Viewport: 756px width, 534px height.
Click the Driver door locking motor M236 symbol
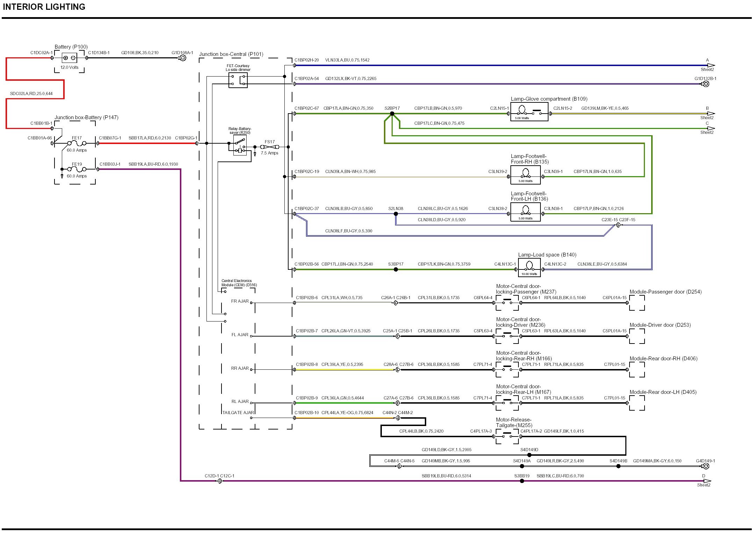tap(507, 337)
